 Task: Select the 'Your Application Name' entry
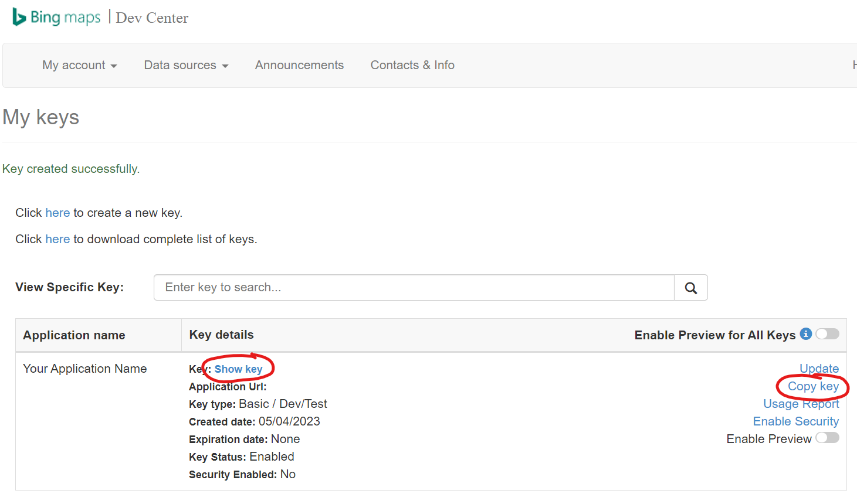click(x=85, y=369)
